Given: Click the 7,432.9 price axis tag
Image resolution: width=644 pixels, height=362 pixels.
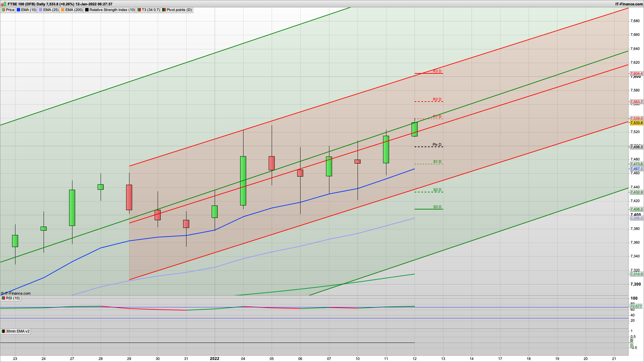Looking at the screenshot, I should [x=636, y=192].
